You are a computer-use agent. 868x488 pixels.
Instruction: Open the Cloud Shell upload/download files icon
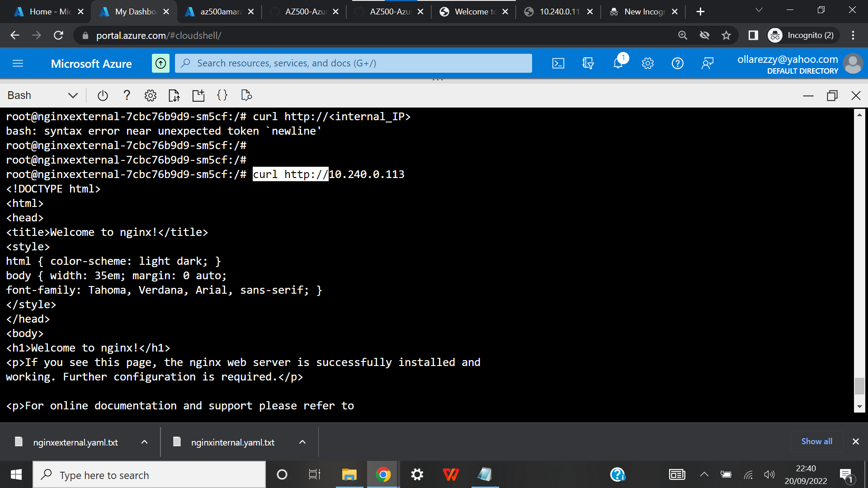(174, 95)
